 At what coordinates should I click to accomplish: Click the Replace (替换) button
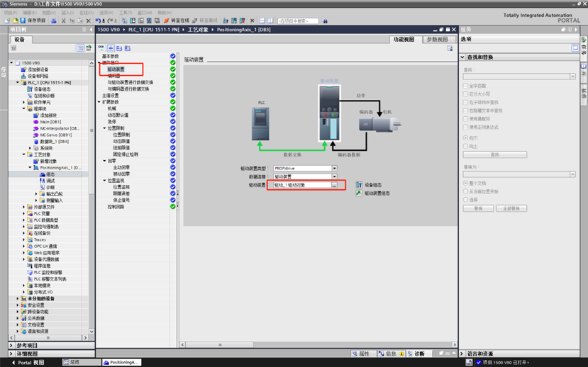[478, 208]
